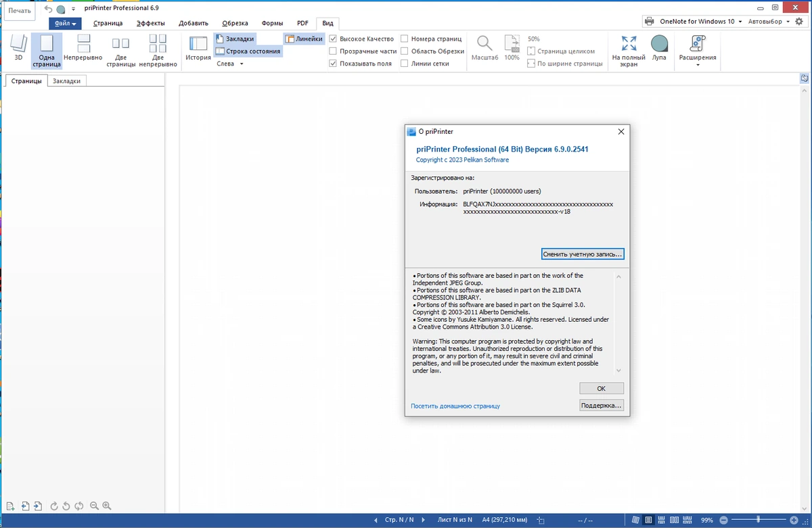Uncheck Высокое Качество checkbox

(333, 39)
